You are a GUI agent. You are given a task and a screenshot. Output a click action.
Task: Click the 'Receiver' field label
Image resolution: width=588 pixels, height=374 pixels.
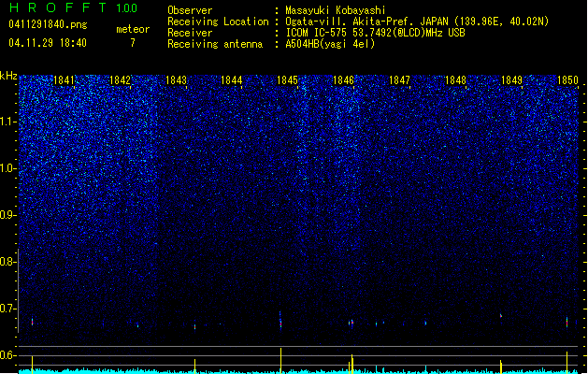coord(190,33)
